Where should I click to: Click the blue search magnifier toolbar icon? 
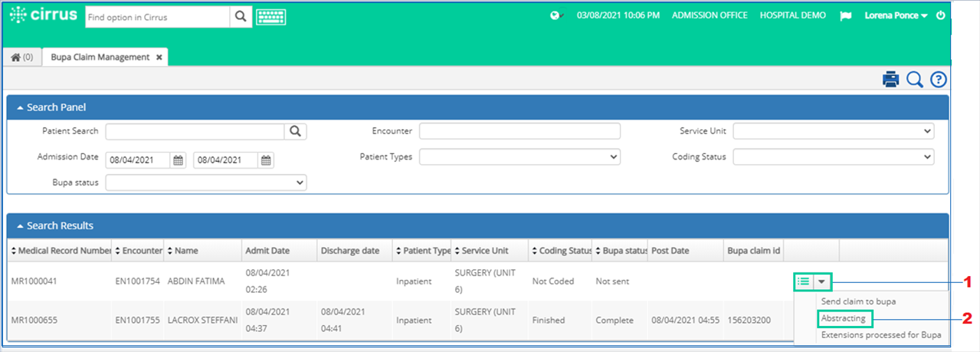[x=915, y=80]
